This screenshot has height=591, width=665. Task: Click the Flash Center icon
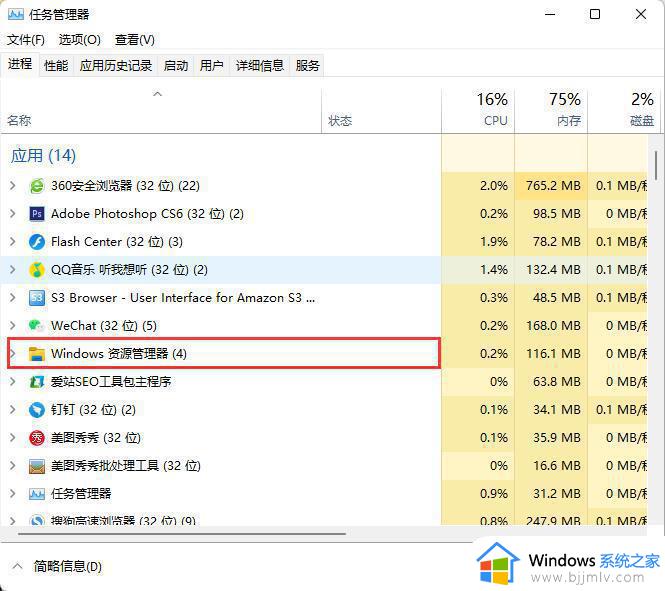[37, 242]
